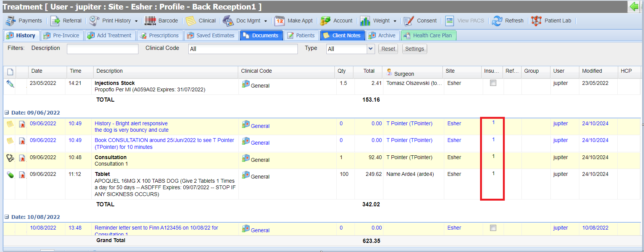Image resolution: width=644 pixels, height=252 pixels.
Task: Click the Doc Mgmt icon
Action: tap(228, 21)
